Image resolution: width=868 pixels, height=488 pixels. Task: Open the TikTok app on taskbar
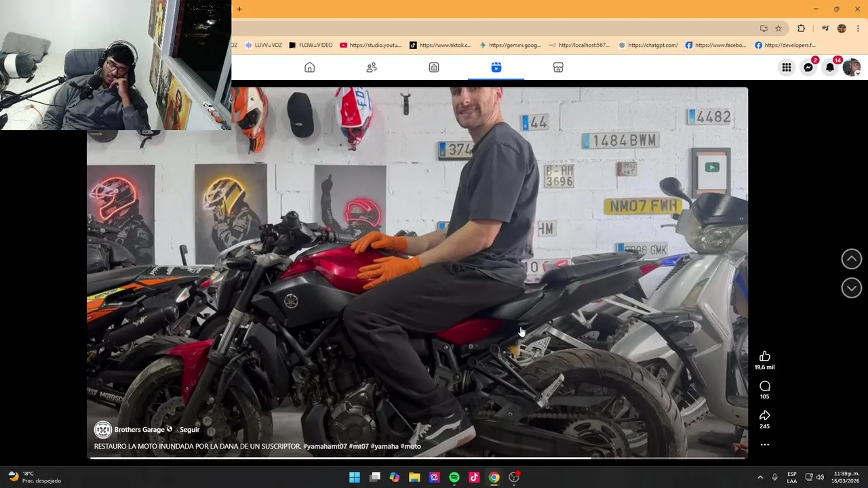tap(474, 477)
